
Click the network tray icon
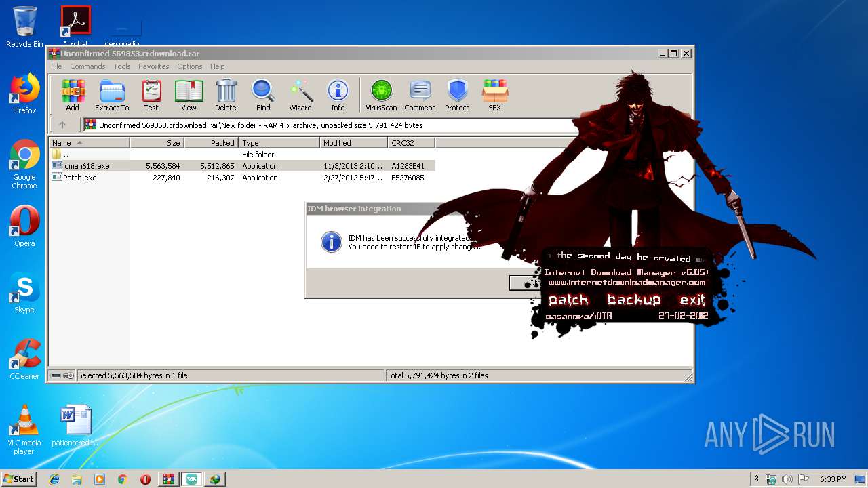(771, 479)
